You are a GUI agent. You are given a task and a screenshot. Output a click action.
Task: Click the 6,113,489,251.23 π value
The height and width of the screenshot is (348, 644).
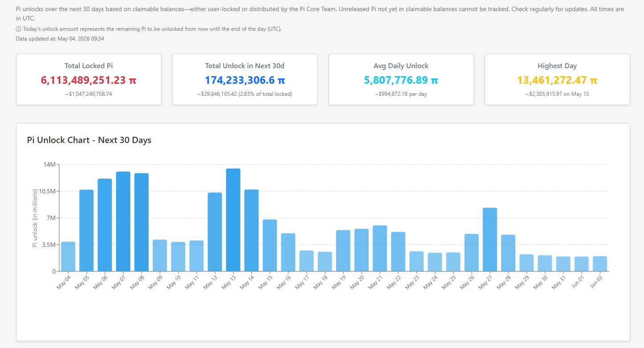point(89,80)
